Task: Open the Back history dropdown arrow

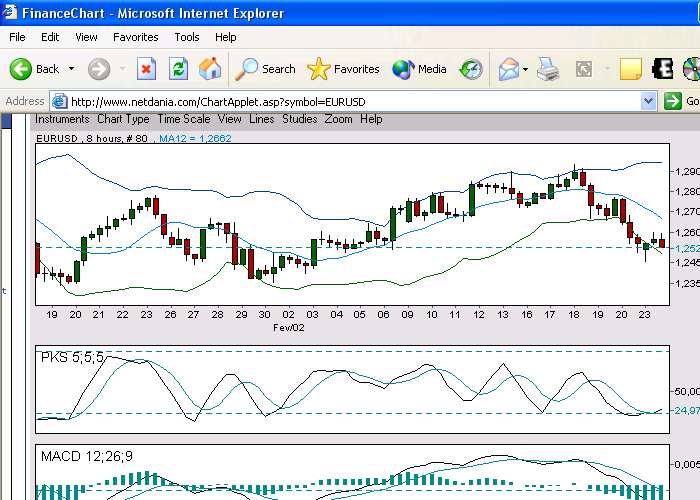Action: [x=71, y=69]
